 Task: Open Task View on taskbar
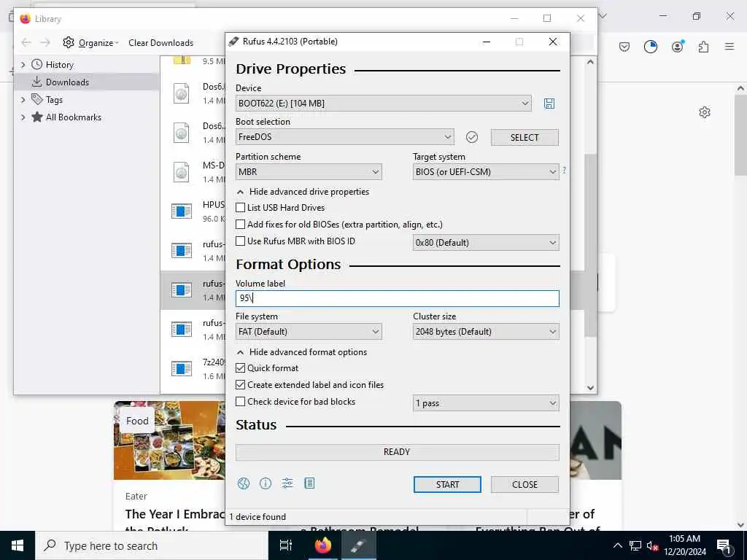(286, 545)
